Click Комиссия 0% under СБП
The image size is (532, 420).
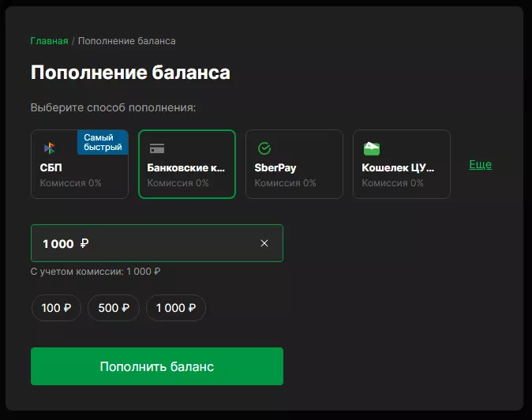(x=70, y=183)
